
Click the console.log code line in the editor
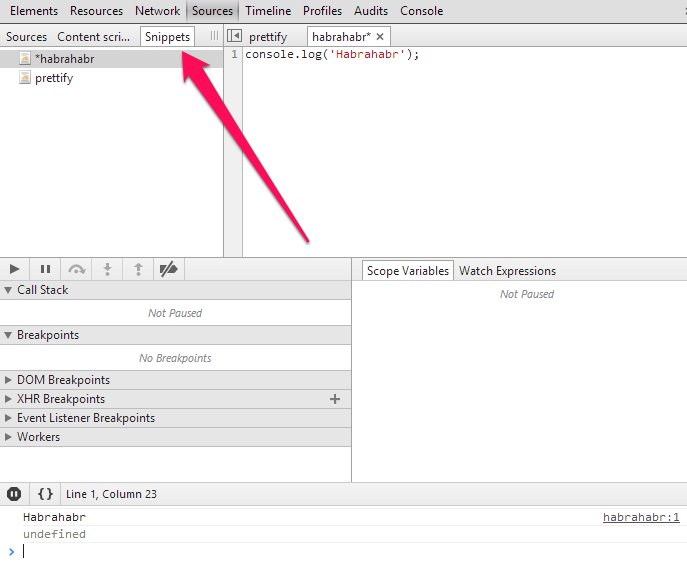(x=332, y=54)
